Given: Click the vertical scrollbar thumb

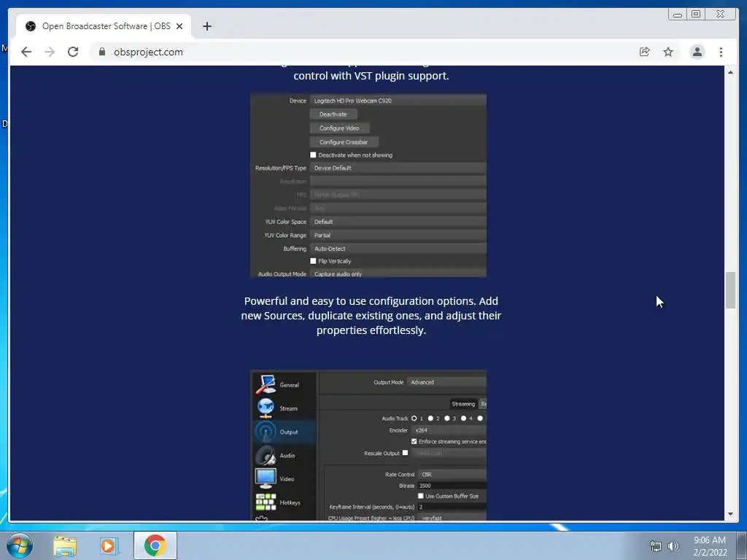Looking at the screenshot, I should [x=730, y=290].
